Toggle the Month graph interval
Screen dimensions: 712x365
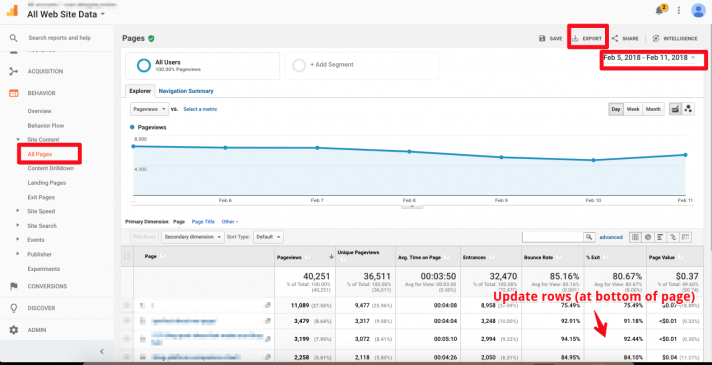[653, 109]
